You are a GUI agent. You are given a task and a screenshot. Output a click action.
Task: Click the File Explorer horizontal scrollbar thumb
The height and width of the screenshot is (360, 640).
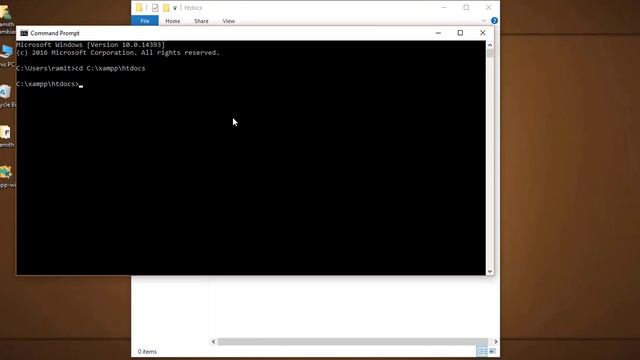353,342
